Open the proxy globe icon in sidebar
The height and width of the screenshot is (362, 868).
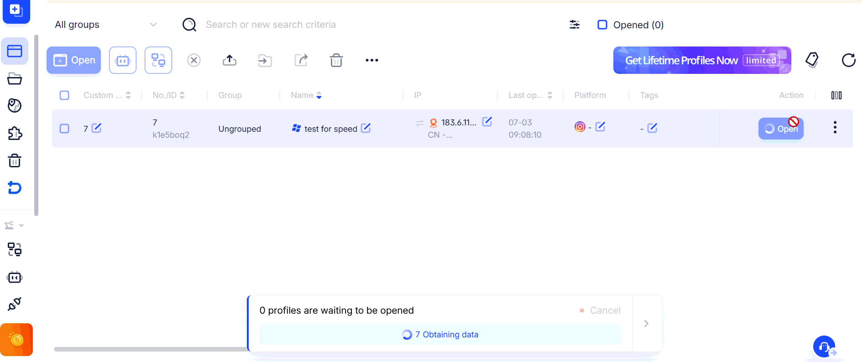[15, 106]
